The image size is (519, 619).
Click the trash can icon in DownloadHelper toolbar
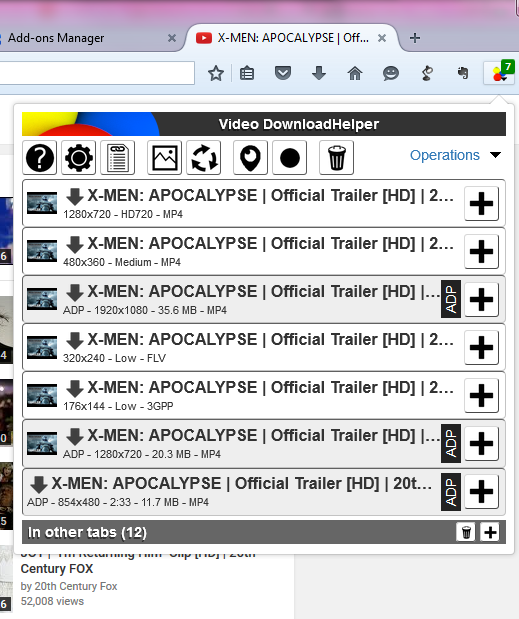point(337,158)
